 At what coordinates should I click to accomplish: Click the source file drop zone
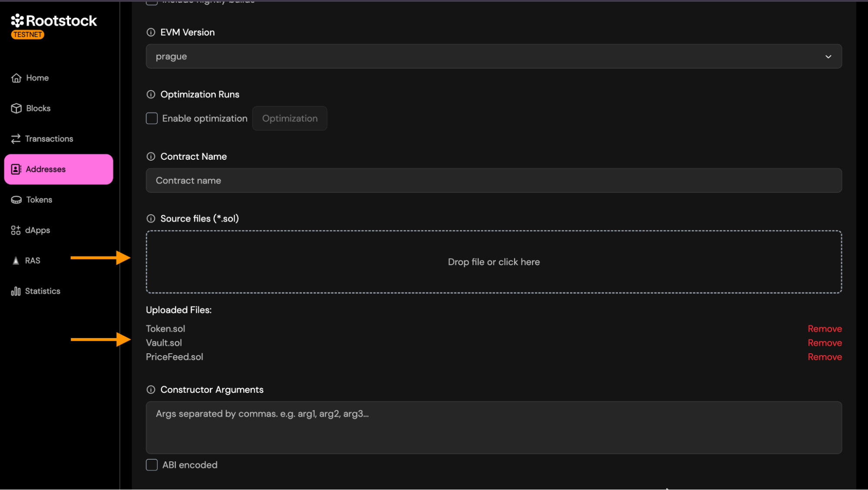(x=493, y=262)
